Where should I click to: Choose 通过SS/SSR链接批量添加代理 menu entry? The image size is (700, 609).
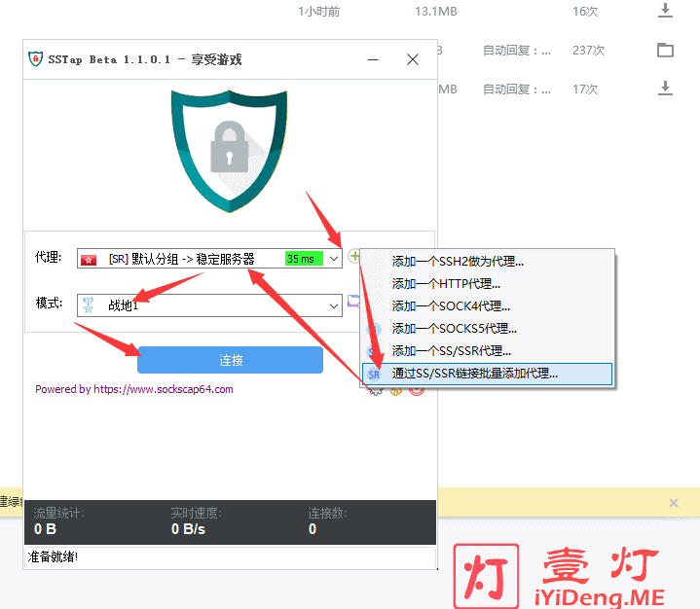point(487,374)
